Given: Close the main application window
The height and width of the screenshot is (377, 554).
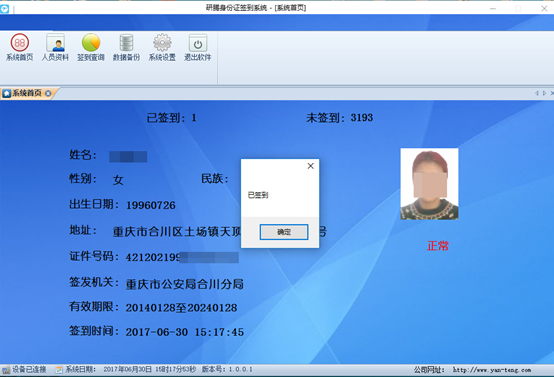Looking at the screenshot, I should point(544,8).
